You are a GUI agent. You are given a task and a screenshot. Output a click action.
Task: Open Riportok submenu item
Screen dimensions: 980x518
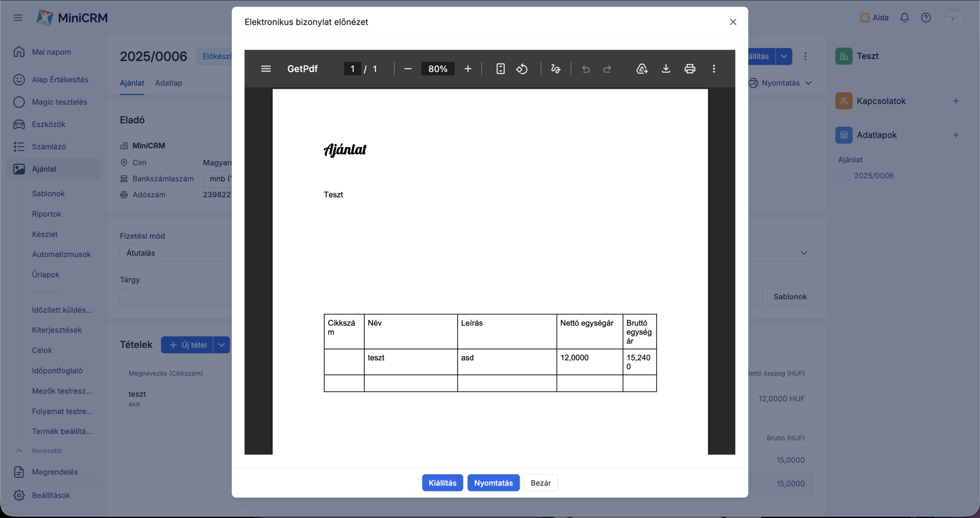(47, 214)
